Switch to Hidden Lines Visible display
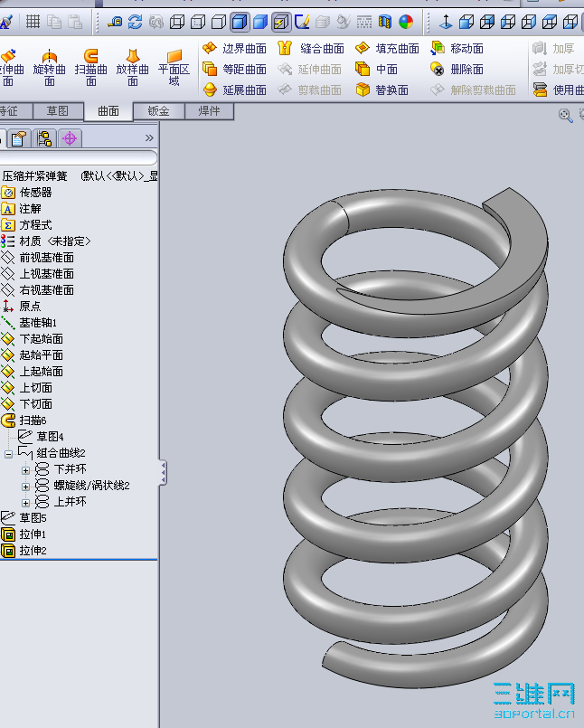 click(198, 22)
